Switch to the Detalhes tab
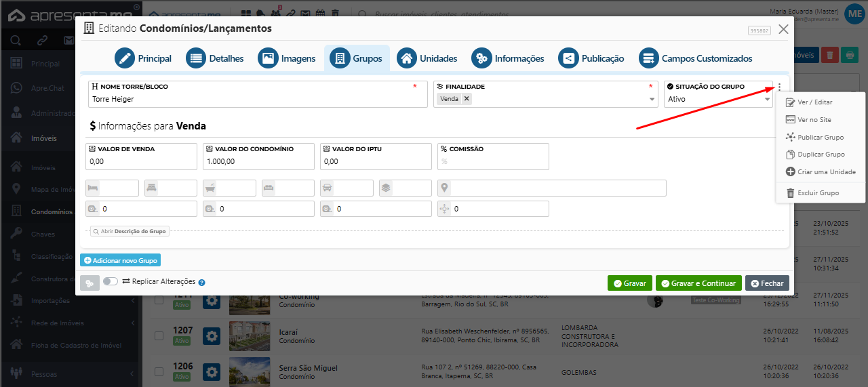Screen dimensions: 868x387 coord(215,58)
